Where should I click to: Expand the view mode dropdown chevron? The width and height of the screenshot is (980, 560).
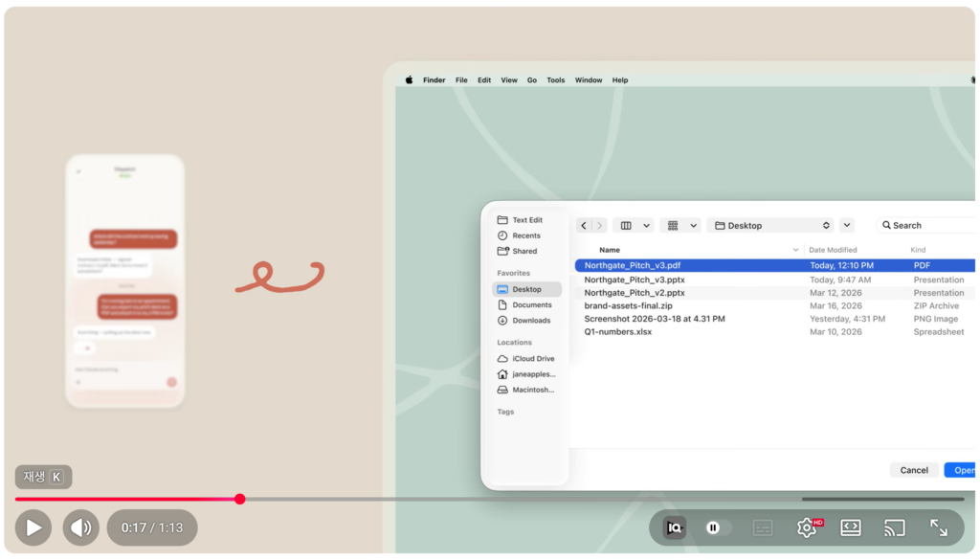[646, 225]
